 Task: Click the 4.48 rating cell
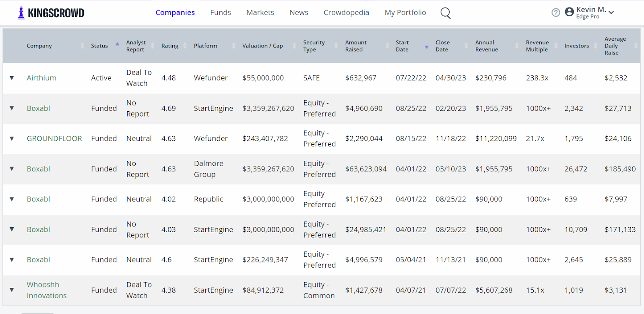[169, 78]
